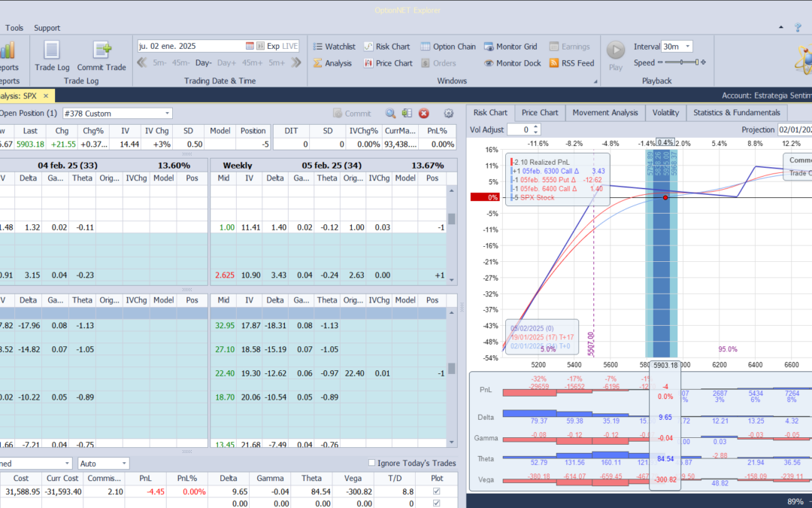The width and height of the screenshot is (812, 508).
Task: Toggle Plot checkbox in second position row
Action: pyautogui.click(x=437, y=503)
